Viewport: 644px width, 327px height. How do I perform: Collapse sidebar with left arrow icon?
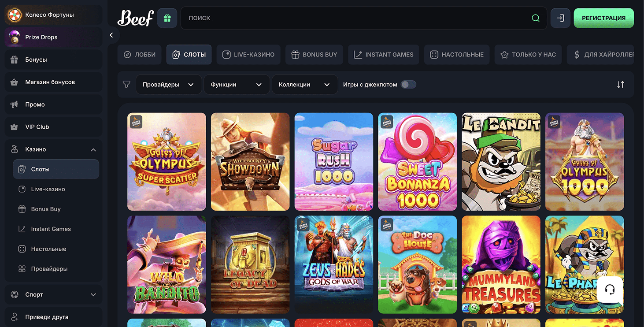tap(111, 35)
